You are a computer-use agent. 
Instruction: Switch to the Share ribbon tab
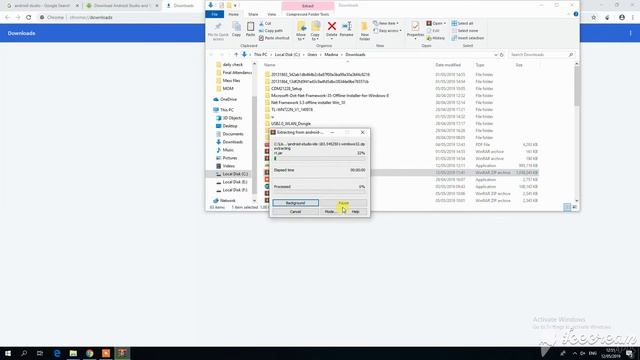(x=253, y=14)
